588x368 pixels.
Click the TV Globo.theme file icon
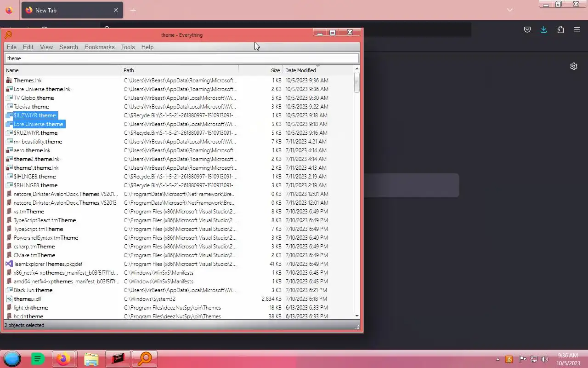pyautogui.click(x=9, y=98)
